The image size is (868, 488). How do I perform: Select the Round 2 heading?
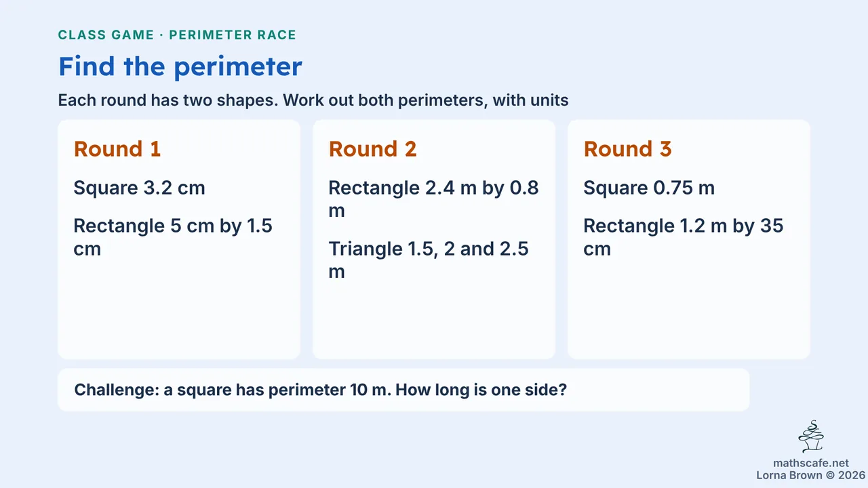pos(373,149)
